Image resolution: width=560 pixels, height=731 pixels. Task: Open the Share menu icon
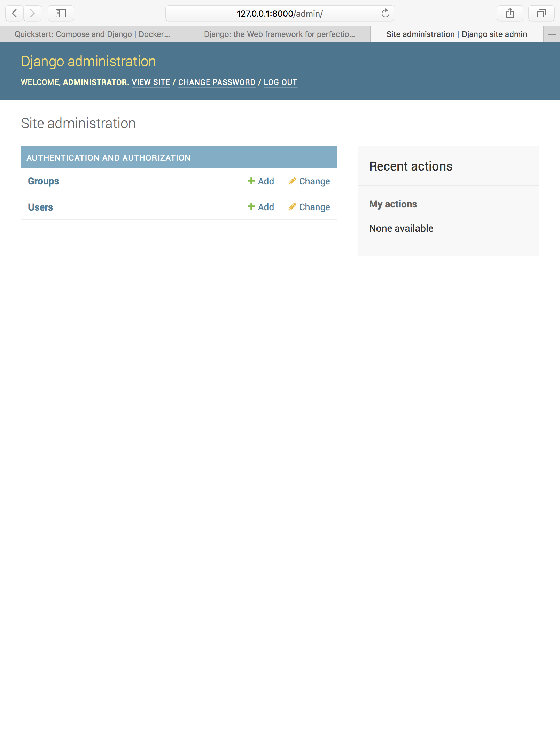pos(510,14)
